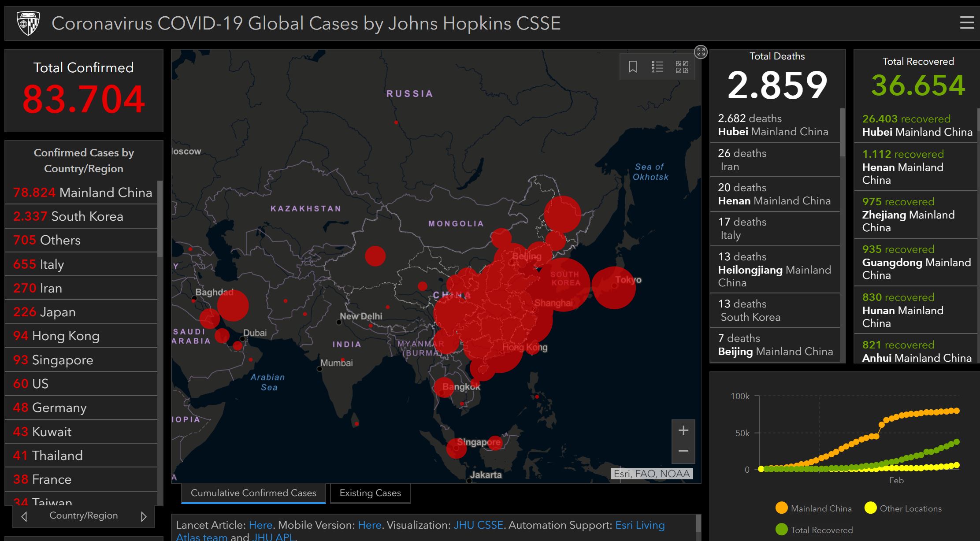Select US 60 row
980x541 pixels.
click(x=81, y=384)
